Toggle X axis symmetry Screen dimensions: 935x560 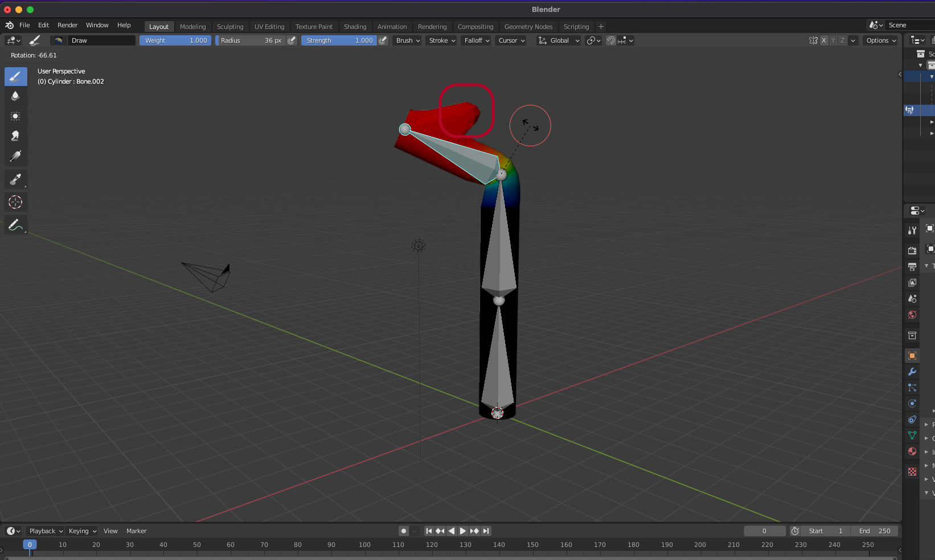click(x=823, y=40)
